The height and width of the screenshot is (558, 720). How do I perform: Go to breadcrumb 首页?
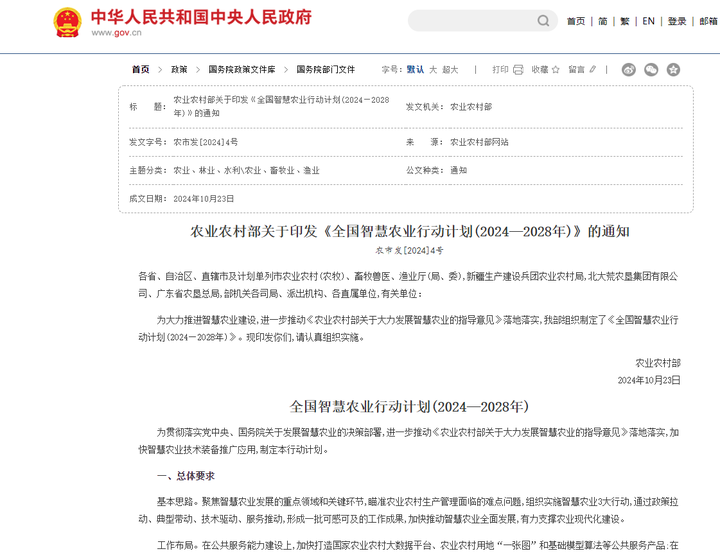141,69
